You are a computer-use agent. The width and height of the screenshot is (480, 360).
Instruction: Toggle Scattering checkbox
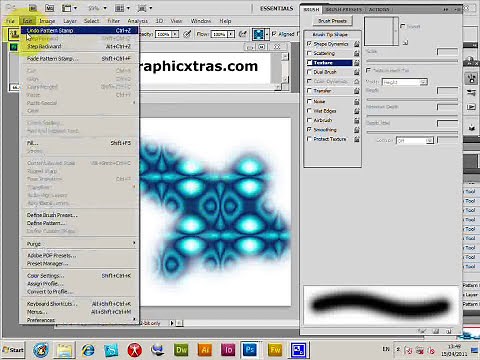tap(309, 53)
